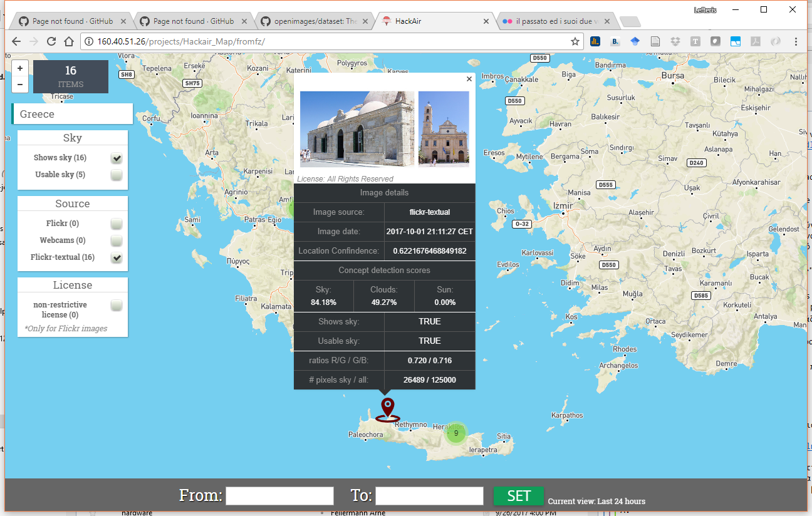Click the 16 ITEMS counter box
This screenshot has height=516, width=812.
pos(71,76)
